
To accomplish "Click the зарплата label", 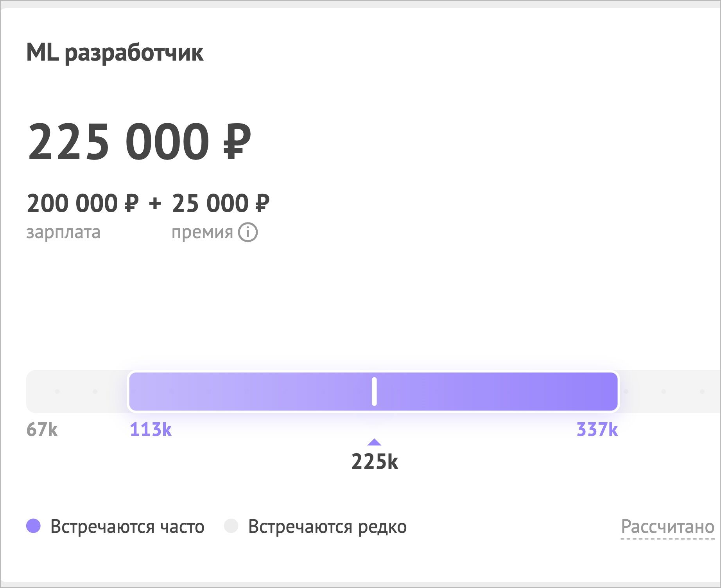I will coord(63,233).
